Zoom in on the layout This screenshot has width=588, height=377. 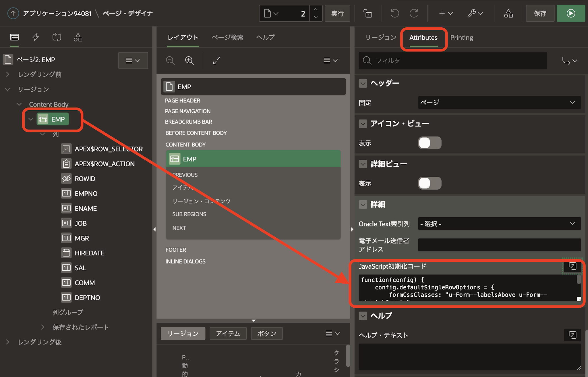pyautogui.click(x=189, y=60)
